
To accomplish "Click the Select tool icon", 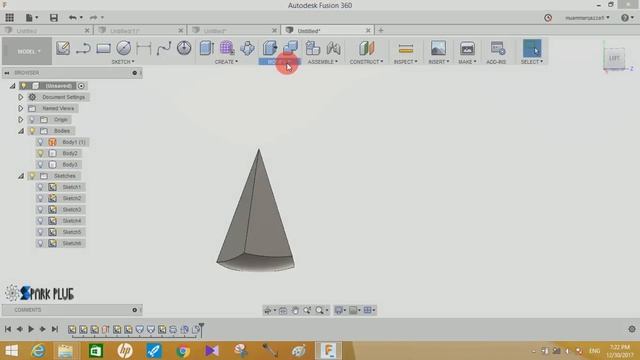I will coord(532,48).
